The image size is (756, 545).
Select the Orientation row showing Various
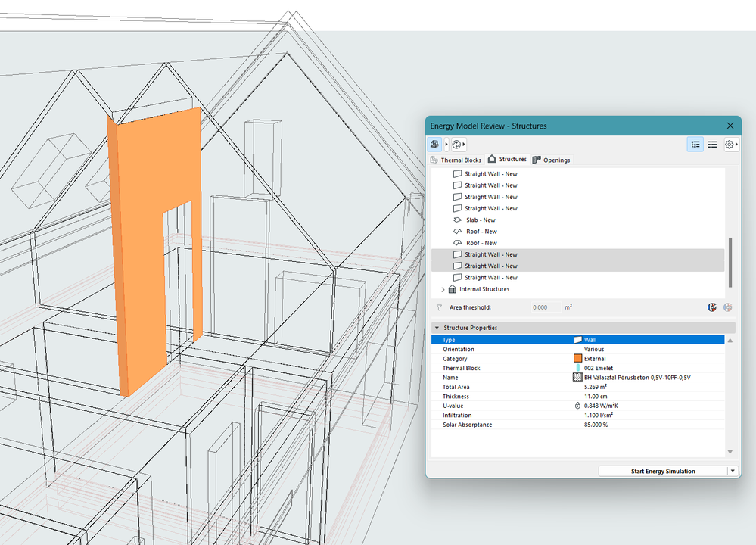[x=577, y=349]
